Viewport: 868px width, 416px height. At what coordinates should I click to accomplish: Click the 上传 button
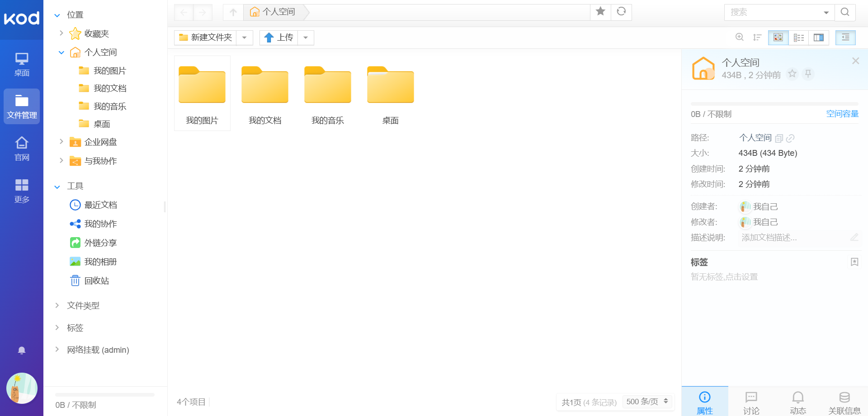(279, 37)
